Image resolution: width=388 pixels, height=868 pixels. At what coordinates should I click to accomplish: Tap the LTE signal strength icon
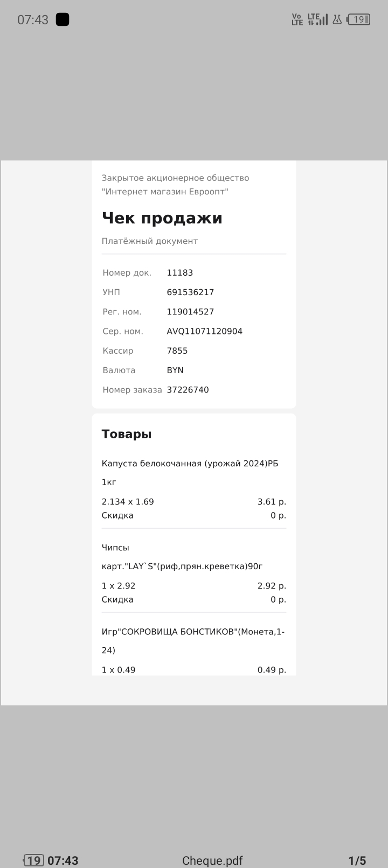tap(317, 19)
